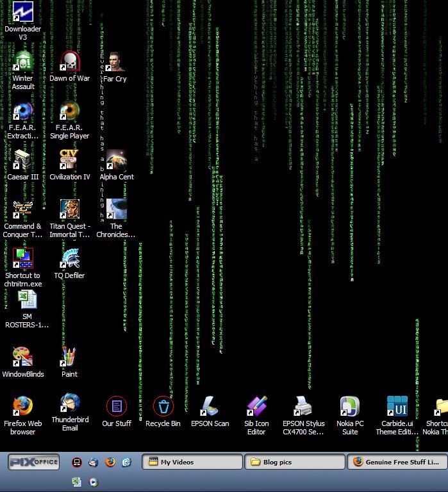
Task: Switch to the My Videos taskbar window
Action: point(192,462)
